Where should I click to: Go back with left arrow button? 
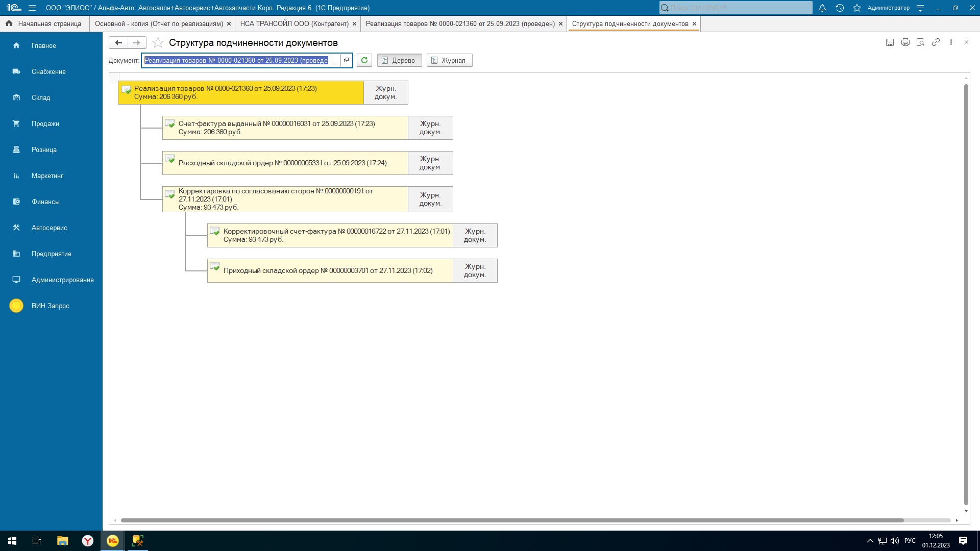click(118, 42)
